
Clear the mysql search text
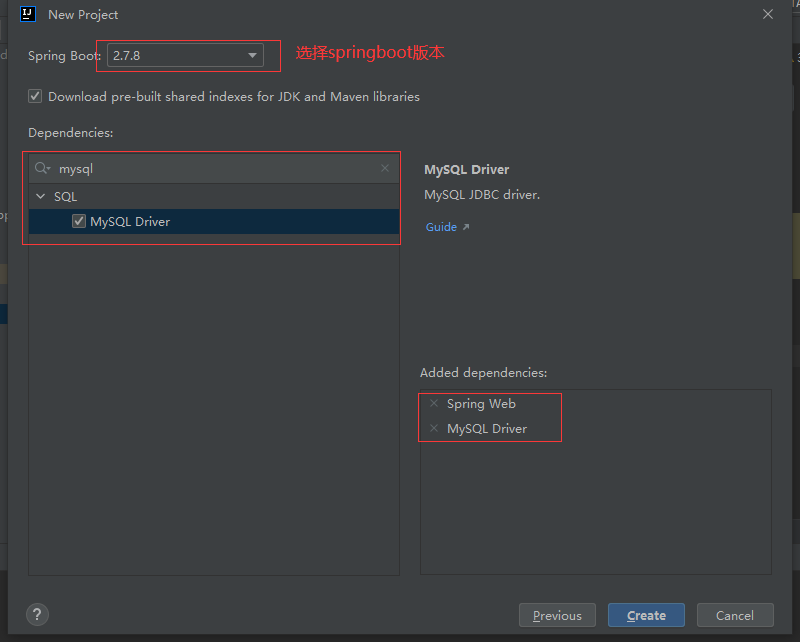tap(385, 168)
